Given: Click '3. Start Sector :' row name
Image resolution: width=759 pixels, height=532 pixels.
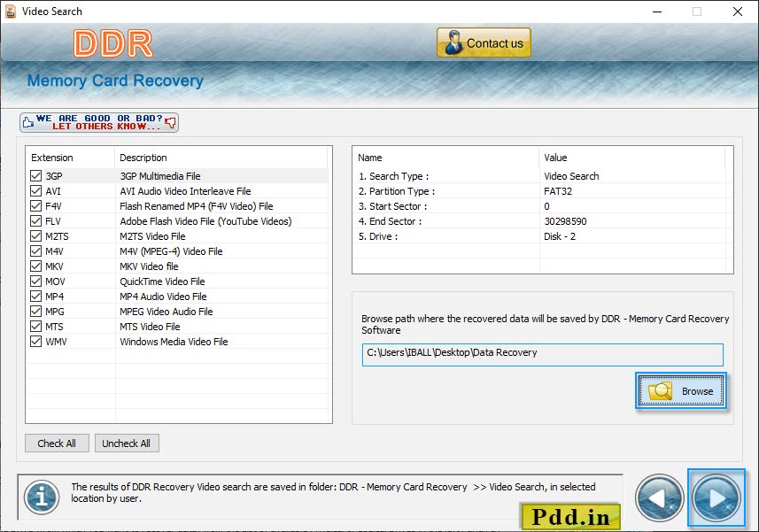Looking at the screenshot, I should 392,206.
